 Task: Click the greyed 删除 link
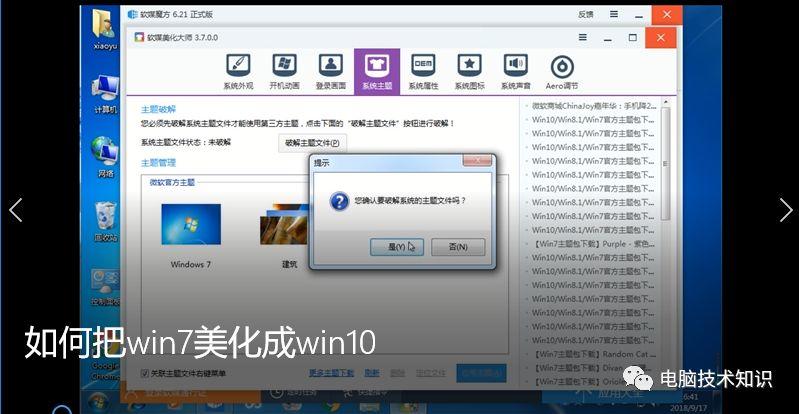tap(397, 373)
